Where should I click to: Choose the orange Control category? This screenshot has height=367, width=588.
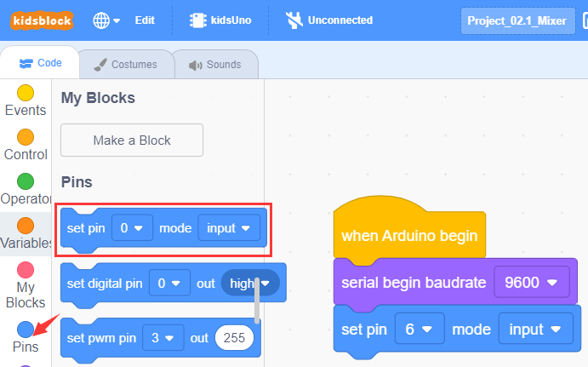[x=26, y=145]
